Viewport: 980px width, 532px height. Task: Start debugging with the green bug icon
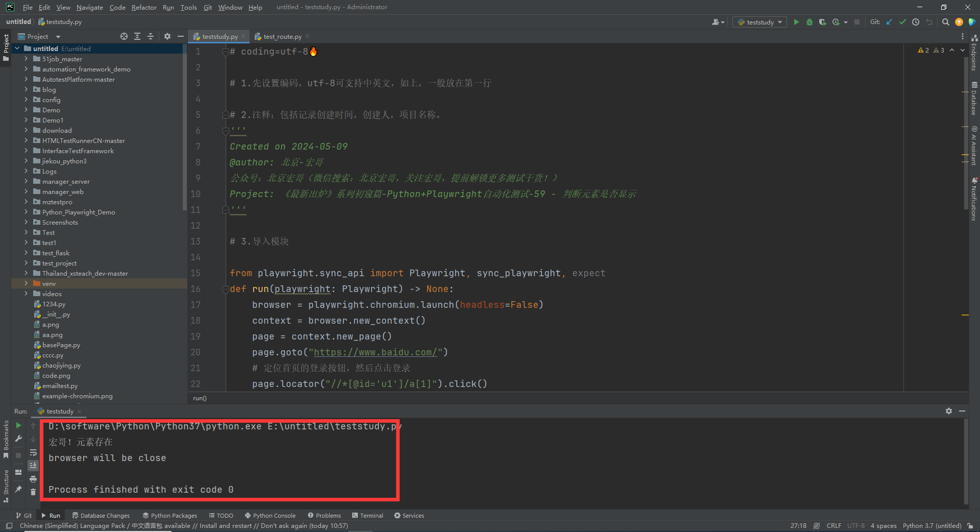pyautogui.click(x=810, y=22)
